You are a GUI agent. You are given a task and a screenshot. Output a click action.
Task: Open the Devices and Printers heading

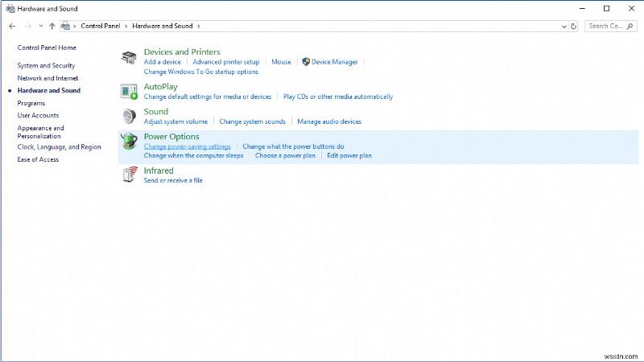(182, 51)
